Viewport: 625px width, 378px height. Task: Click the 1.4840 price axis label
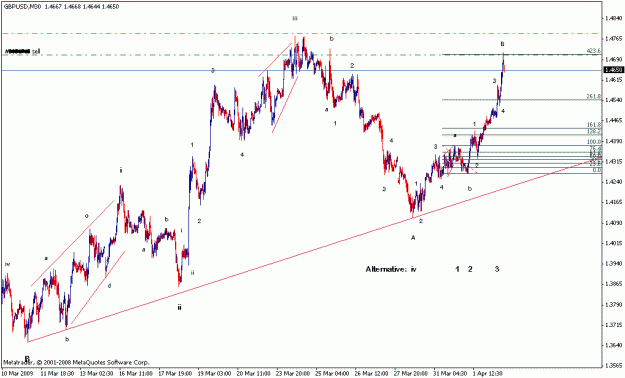pos(613,18)
